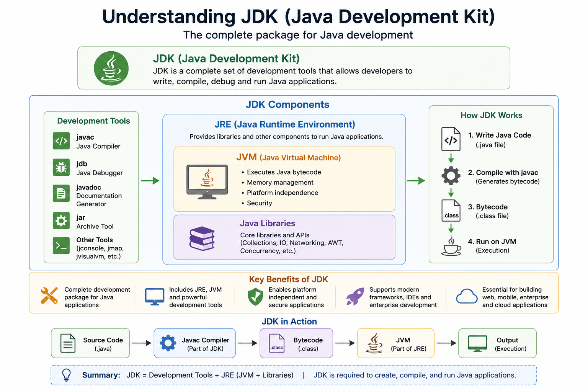Click the JRE (Java Runtime Environment) heading
Image resolution: width=588 pixels, height=392 pixels.
[284, 124]
